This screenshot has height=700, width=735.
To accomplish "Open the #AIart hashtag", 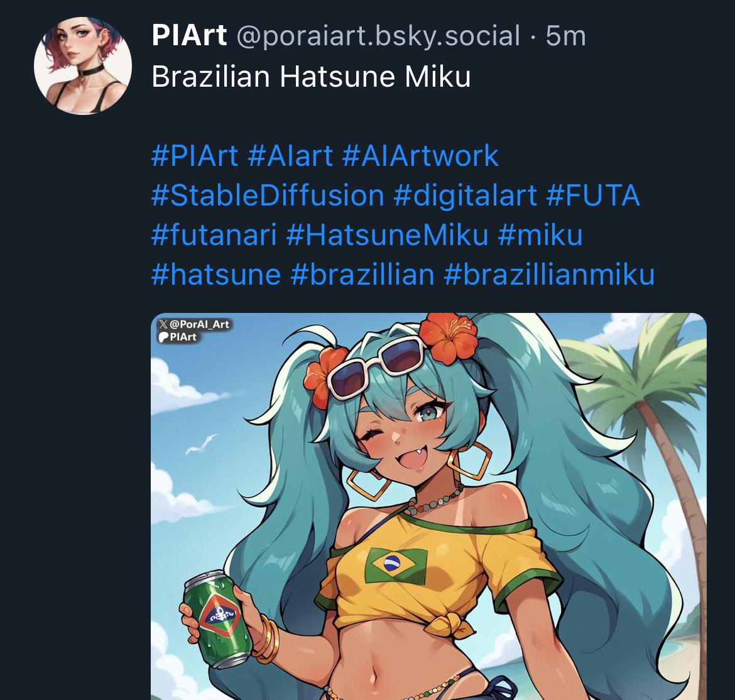I will click(x=290, y=156).
